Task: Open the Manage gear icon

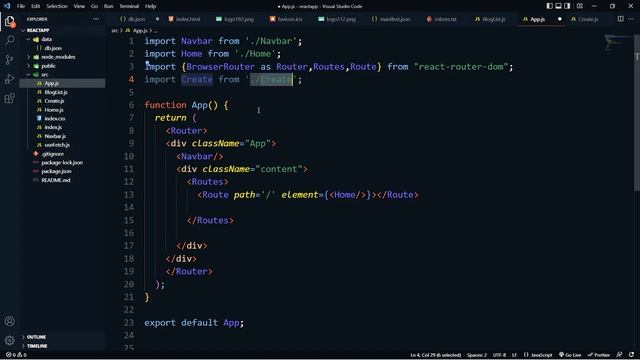Action: pyautogui.click(x=9, y=340)
